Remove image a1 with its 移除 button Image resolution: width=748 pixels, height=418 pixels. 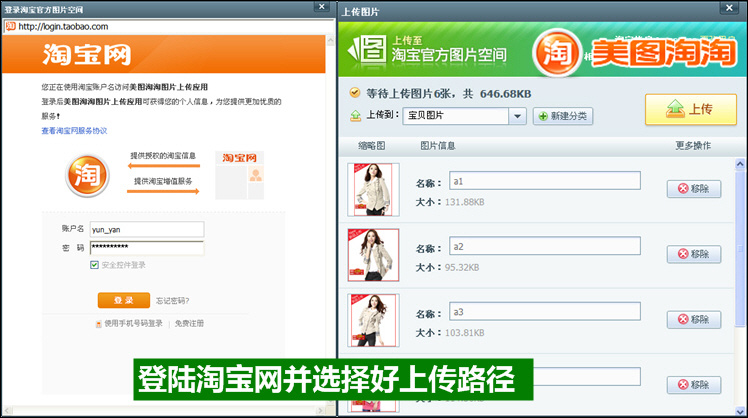pyautogui.click(x=694, y=188)
